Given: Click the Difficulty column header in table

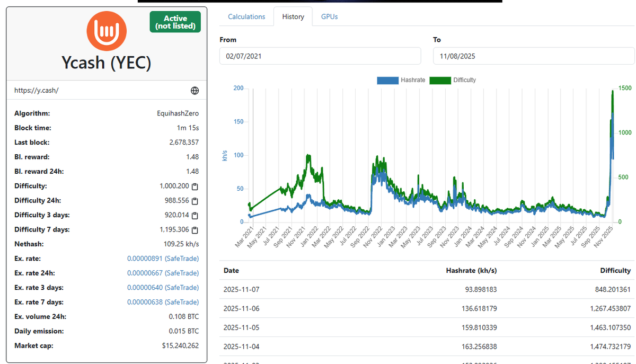Looking at the screenshot, I should click(615, 270).
